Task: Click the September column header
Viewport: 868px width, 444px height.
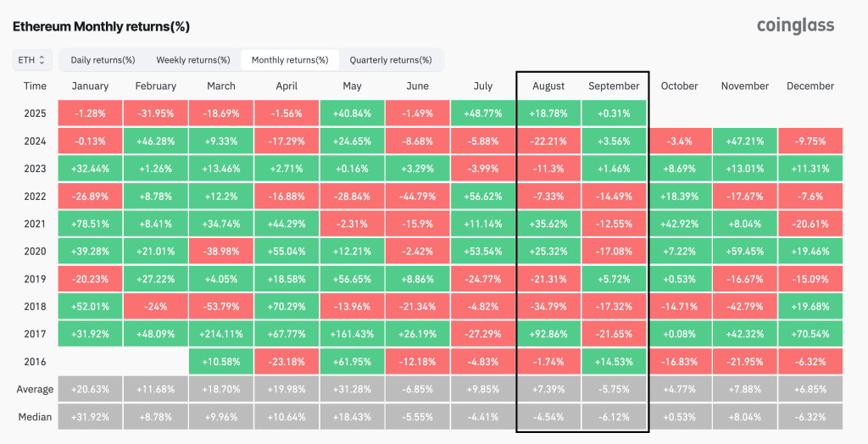Action: tap(614, 86)
